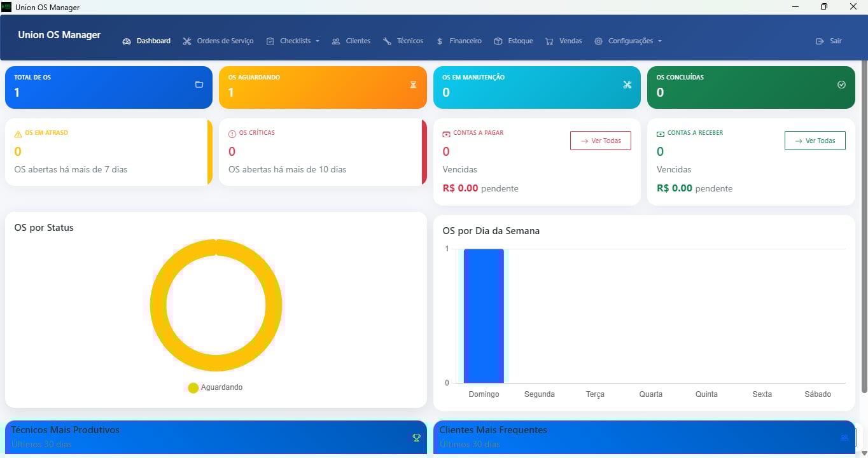Go to the Clientes section
Screen dimensions: 868x458
point(351,41)
